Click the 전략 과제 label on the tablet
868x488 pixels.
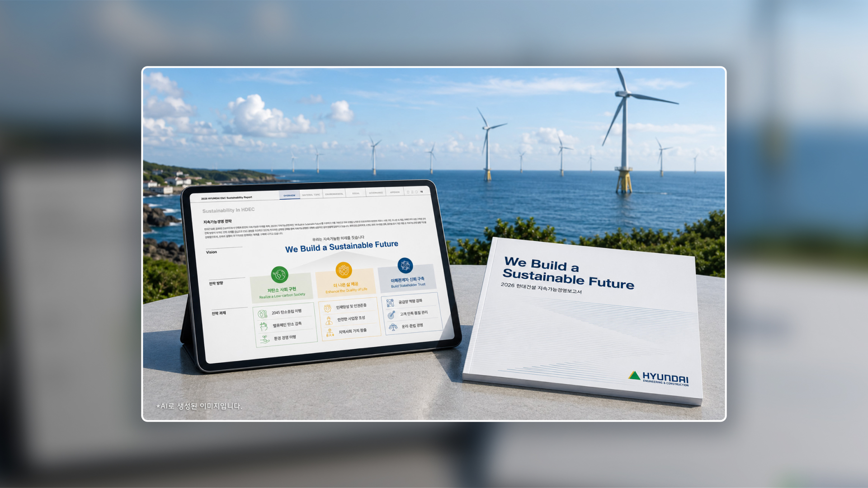click(x=219, y=313)
